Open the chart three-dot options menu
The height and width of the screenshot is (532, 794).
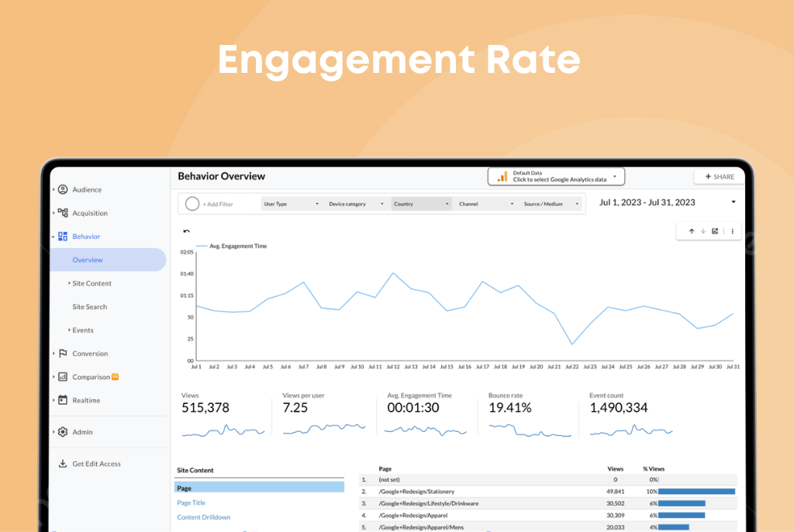click(x=732, y=231)
